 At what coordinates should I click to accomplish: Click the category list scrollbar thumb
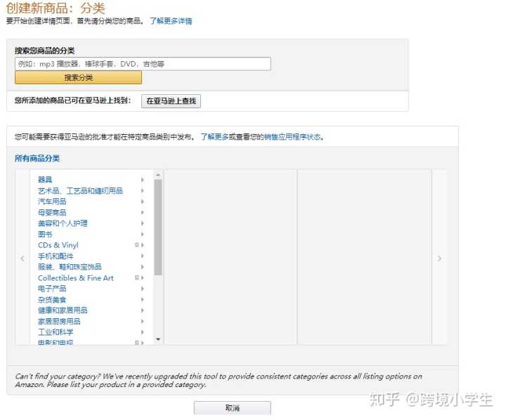(x=158, y=228)
